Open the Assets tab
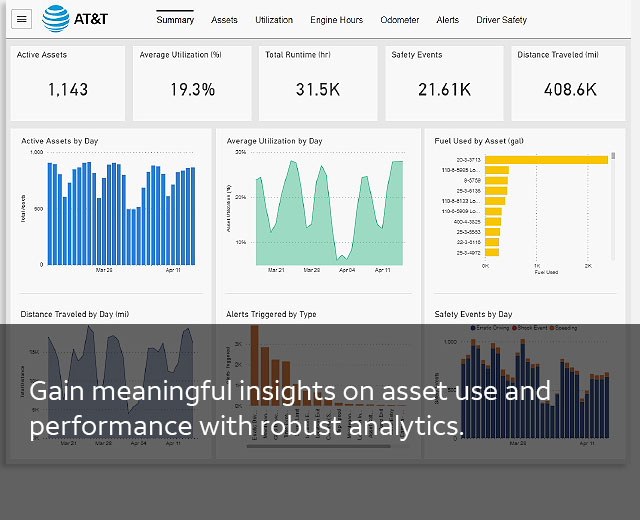The height and width of the screenshot is (520, 640). pos(224,20)
